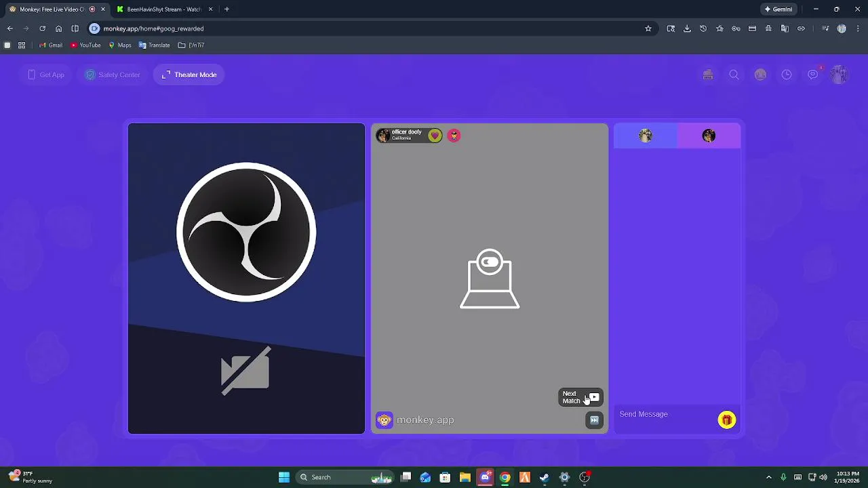Image resolution: width=868 pixels, height=488 pixels.
Task: Switch to the Monkey: Free Live Video tab
Action: point(57,9)
